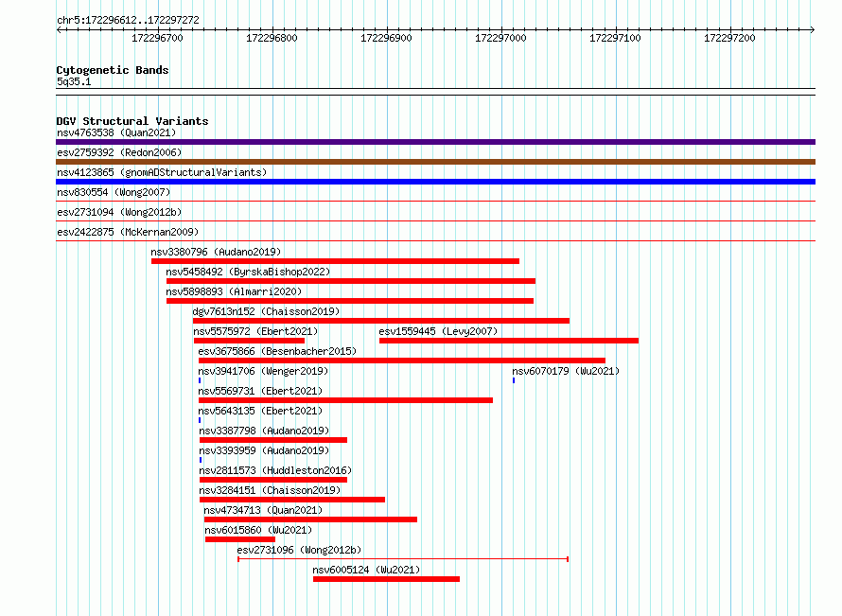Click the 172296700 ruler position
Viewport: 842px width, 616px height.
point(157,38)
